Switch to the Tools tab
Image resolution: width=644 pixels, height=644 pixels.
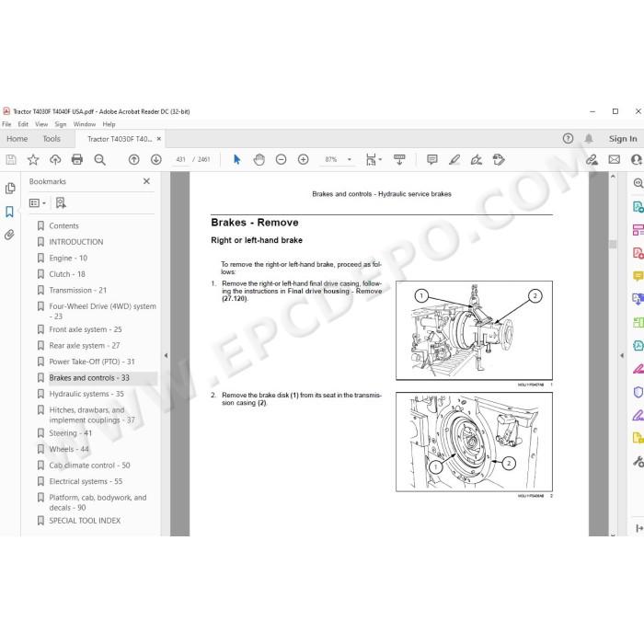tap(52, 139)
